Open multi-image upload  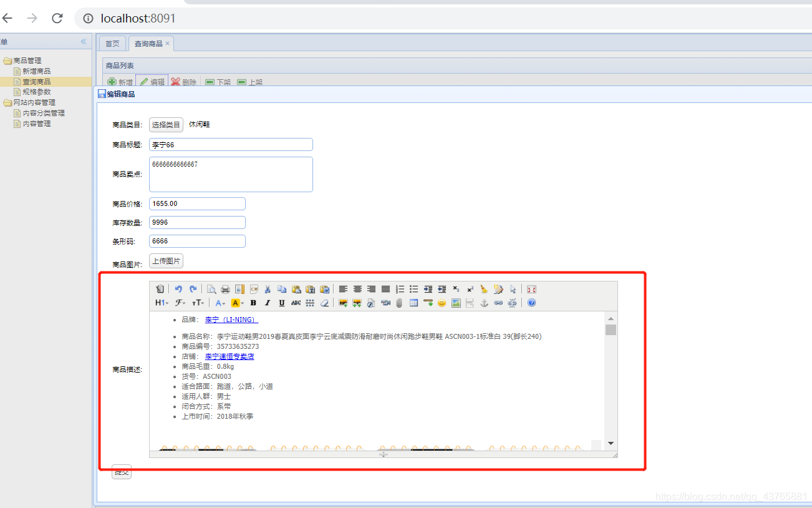click(357, 303)
